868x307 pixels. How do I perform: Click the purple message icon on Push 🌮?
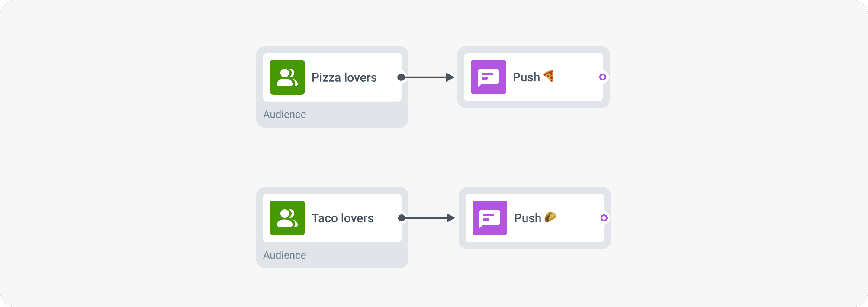coord(489,218)
